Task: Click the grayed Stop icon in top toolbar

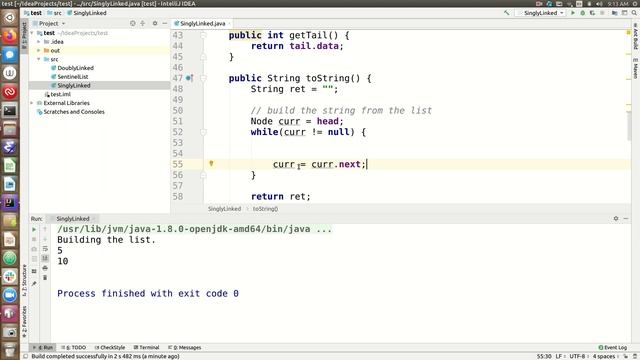Action: click(602, 13)
